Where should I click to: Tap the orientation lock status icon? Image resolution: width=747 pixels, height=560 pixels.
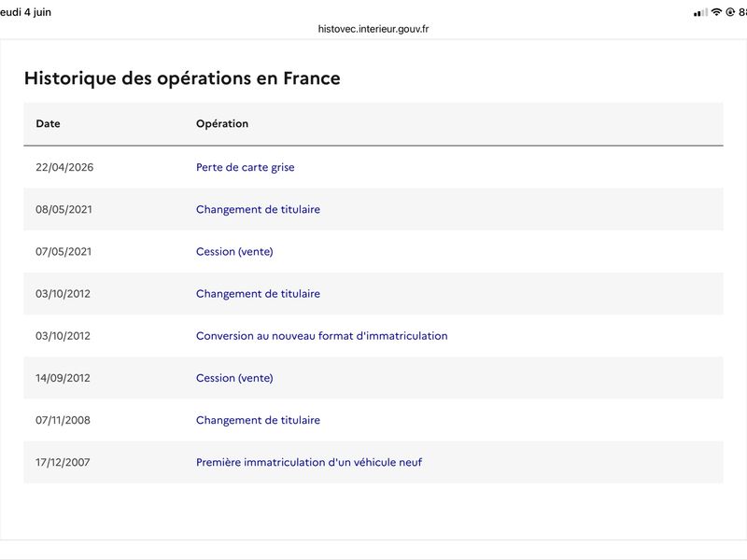click(x=730, y=12)
